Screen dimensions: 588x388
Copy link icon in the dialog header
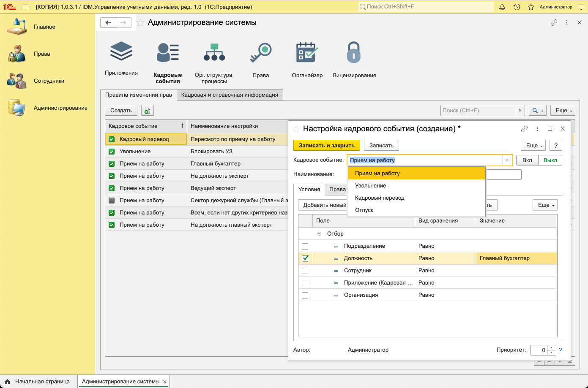click(525, 129)
